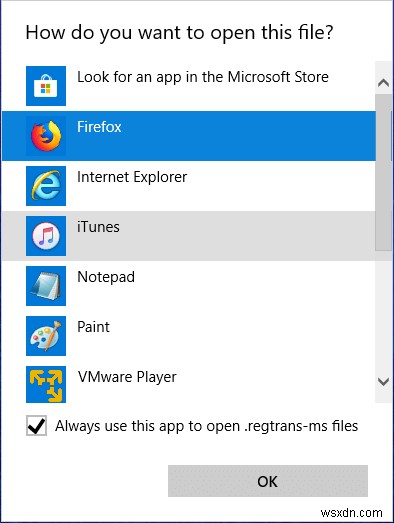
Task: Click the scroll down arrow in app list
Action: point(383,381)
